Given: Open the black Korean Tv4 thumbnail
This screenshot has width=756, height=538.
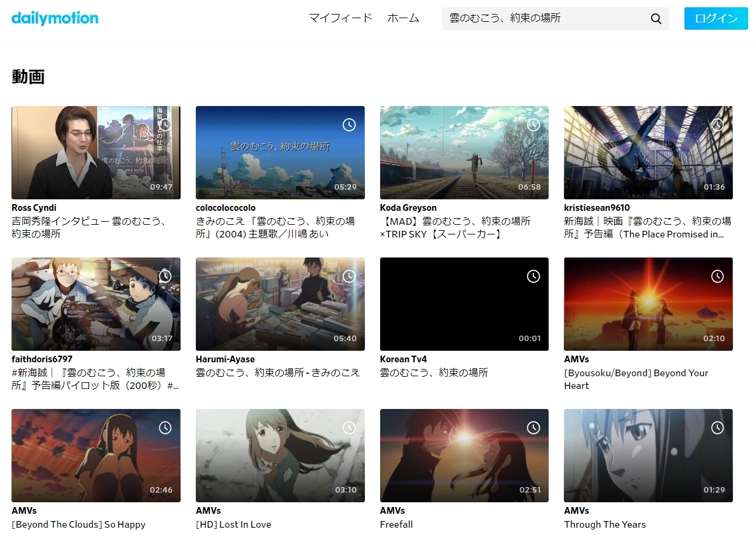Looking at the screenshot, I should click(464, 304).
